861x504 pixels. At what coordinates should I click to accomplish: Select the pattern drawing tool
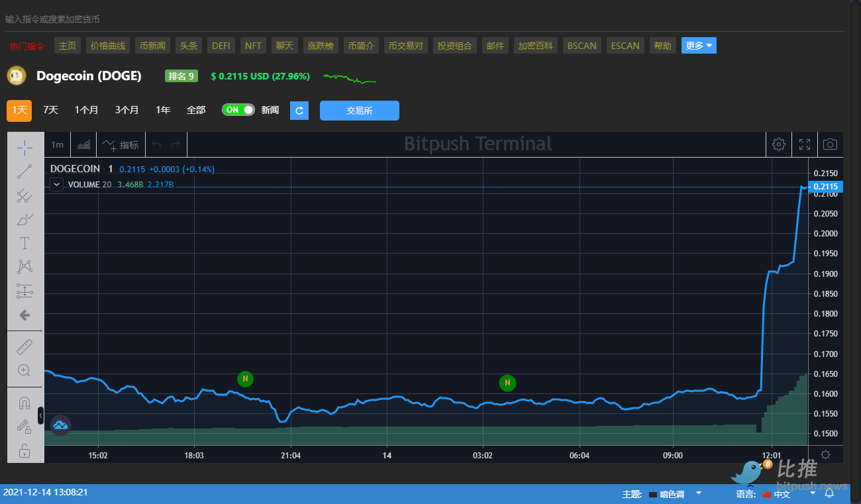[25, 267]
